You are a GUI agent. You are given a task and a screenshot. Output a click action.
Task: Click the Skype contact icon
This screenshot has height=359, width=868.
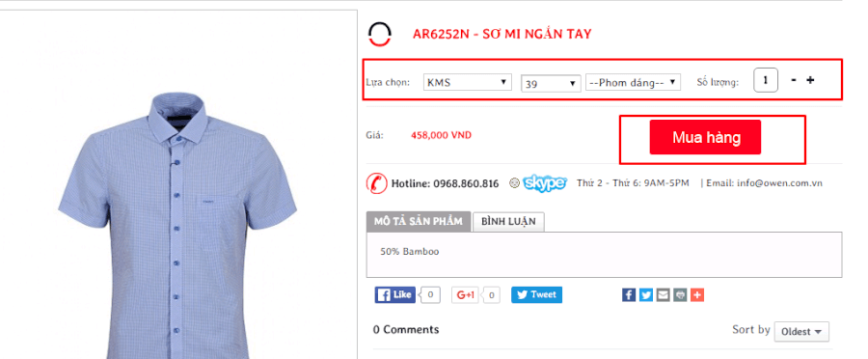[545, 183]
